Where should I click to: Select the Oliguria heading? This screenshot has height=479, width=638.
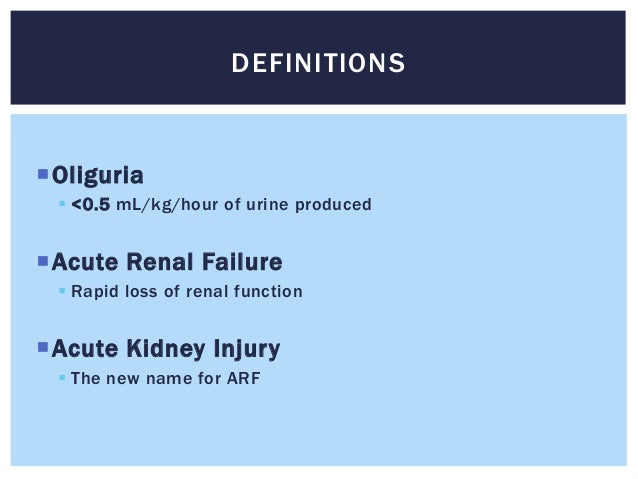(98, 175)
